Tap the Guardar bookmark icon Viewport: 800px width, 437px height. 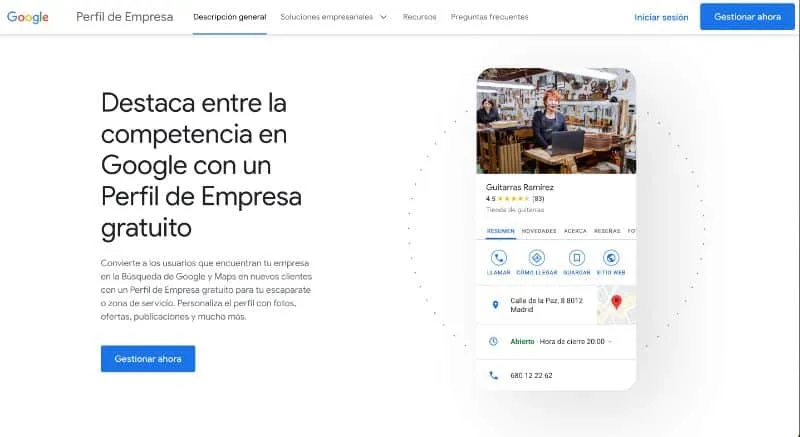(x=577, y=258)
